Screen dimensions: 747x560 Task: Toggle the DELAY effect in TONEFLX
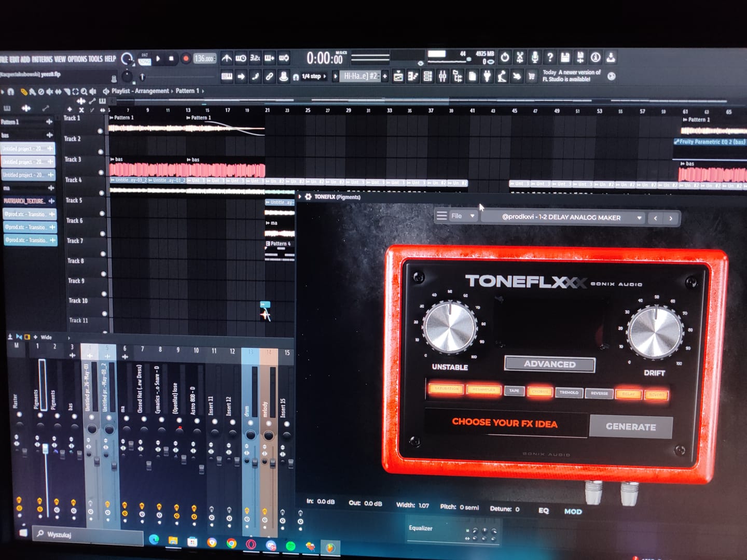click(x=628, y=394)
